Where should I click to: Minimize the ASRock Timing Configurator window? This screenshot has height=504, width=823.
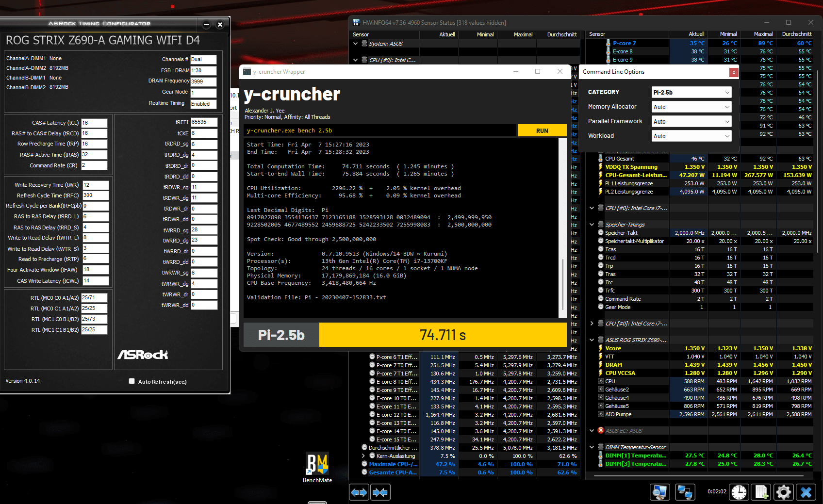206,24
